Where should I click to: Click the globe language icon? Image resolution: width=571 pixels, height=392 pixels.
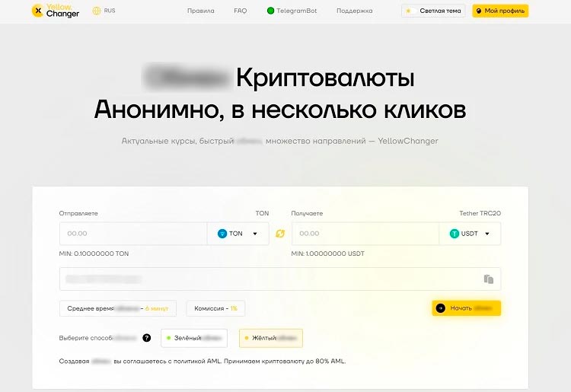(97, 11)
